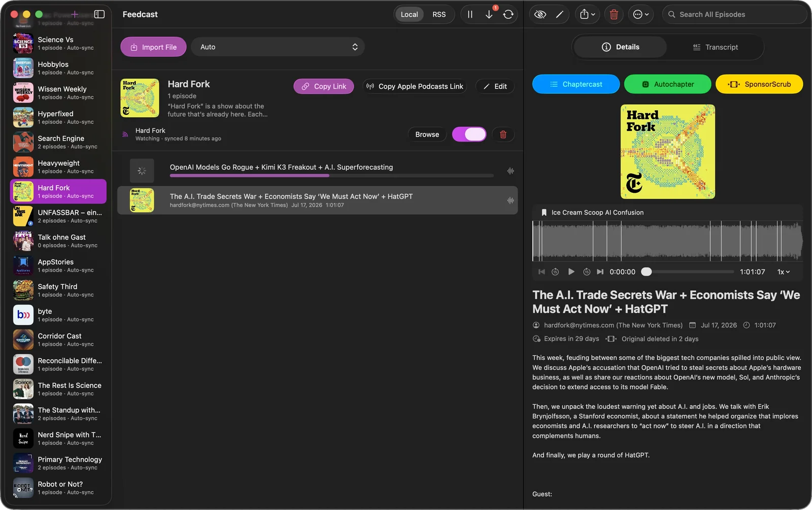Select Corridor Cast in sidebar
The image size is (812, 510).
pyautogui.click(x=58, y=340)
